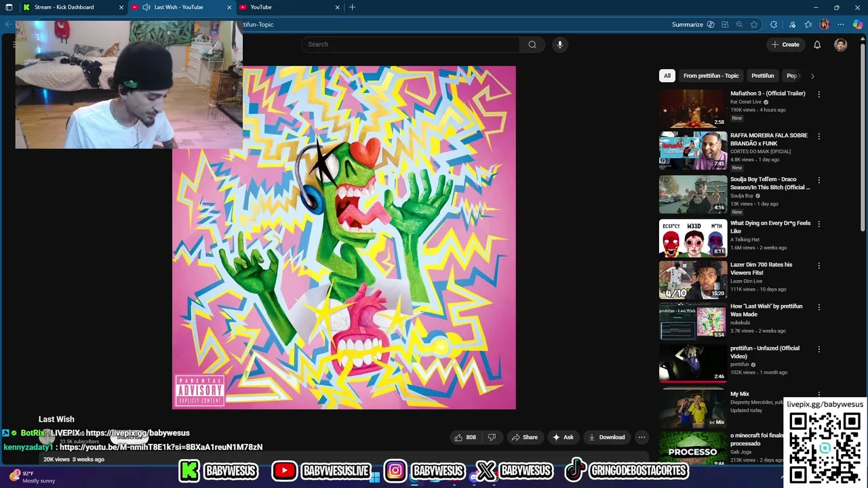Click the Download button

606,437
